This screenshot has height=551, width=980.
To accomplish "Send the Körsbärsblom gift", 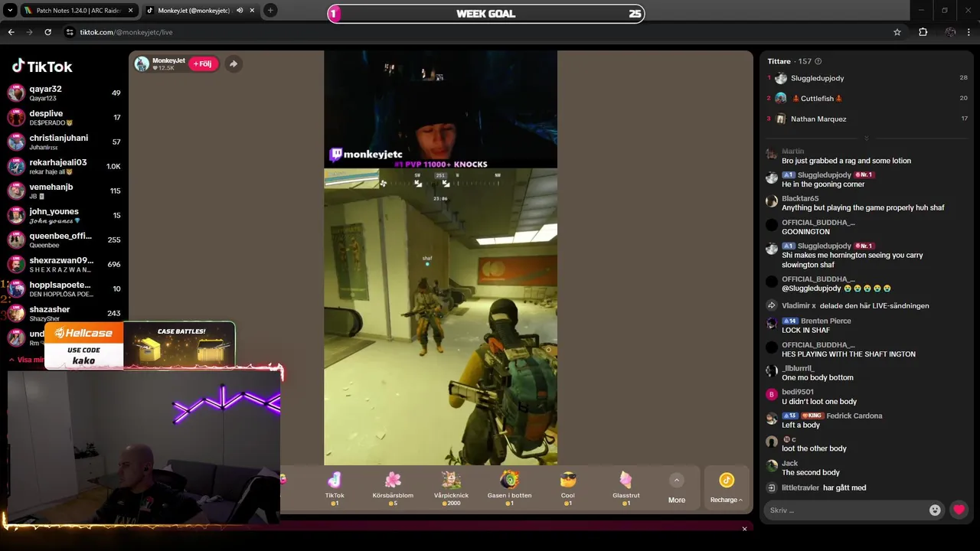I will point(393,487).
